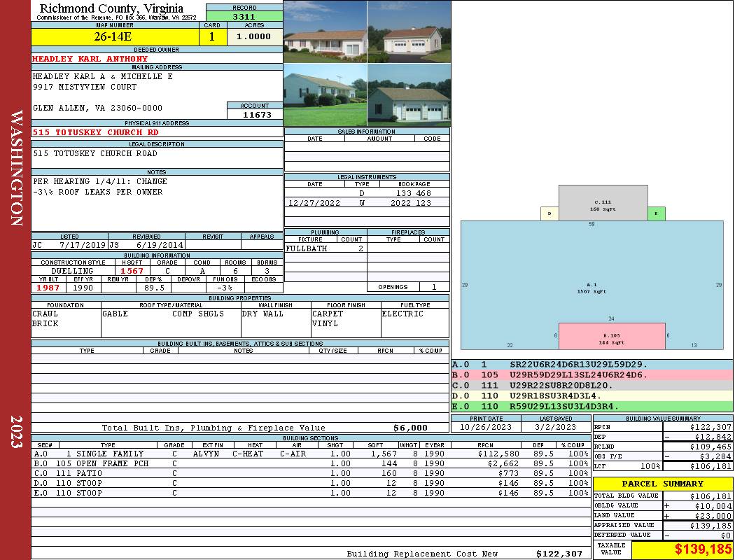The image size is (735, 560).
Task: Click GLEN ALLEN, VA 23060-0000 line
Action: click(97, 108)
